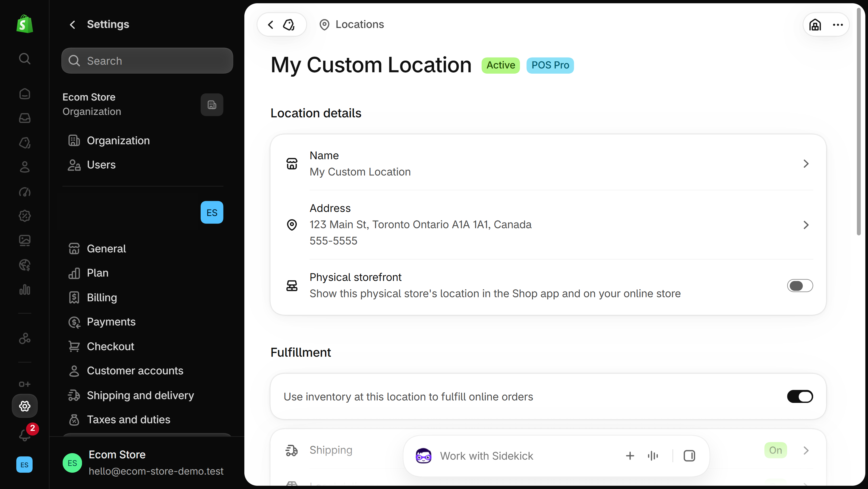
Task: Expand the Address row chevron
Action: pos(806,225)
